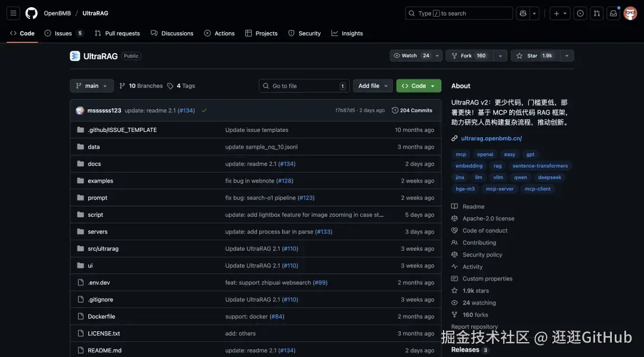The image size is (644, 357).
Task: Click the folder icon for docs
Action: pos(80,164)
